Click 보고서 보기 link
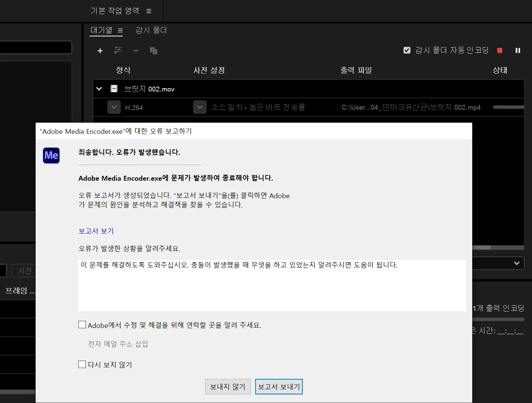 [x=96, y=231]
